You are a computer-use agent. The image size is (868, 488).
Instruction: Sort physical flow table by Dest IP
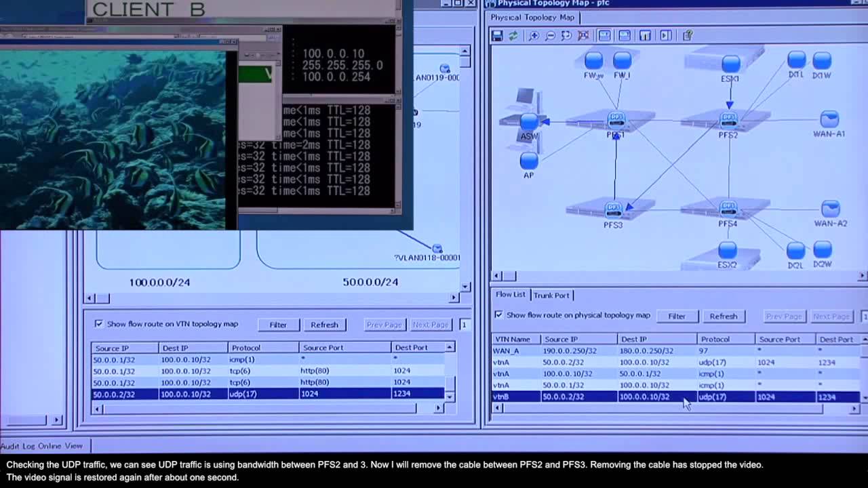pyautogui.click(x=657, y=339)
